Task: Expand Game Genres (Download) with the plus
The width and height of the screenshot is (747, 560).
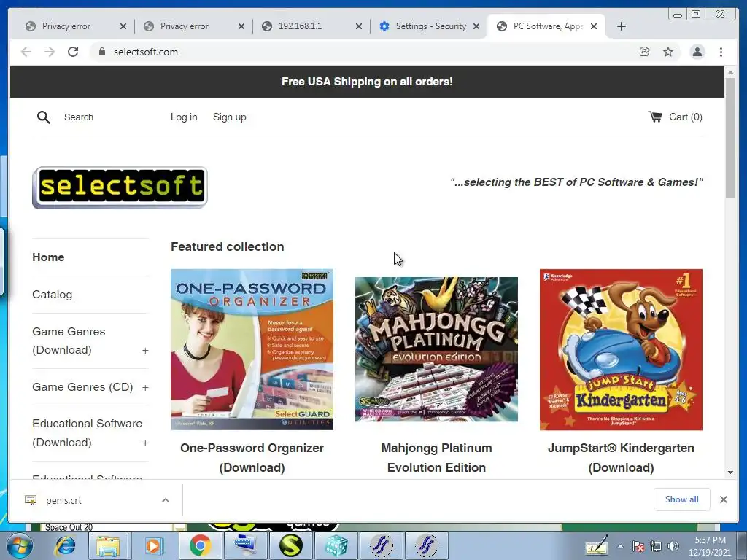Action: 145,351
